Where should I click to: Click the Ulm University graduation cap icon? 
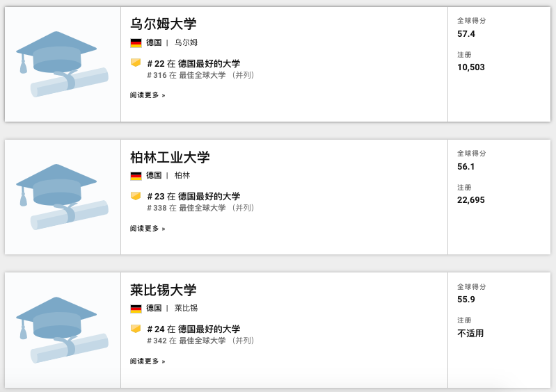click(x=63, y=64)
